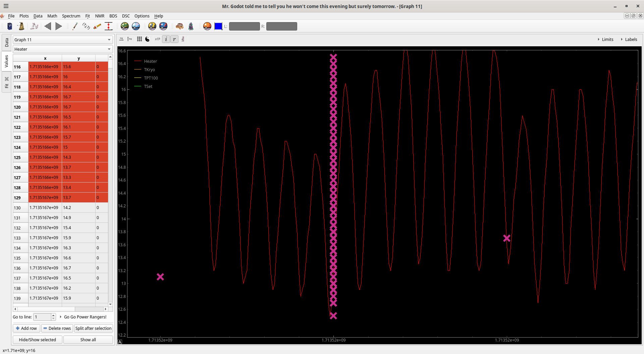Click the Go to line input field
644x354 pixels.
pyautogui.click(x=42, y=317)
